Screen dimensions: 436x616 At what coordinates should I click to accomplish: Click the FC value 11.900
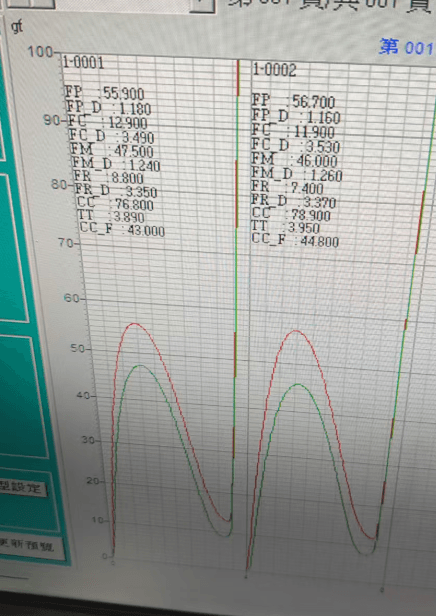(x=314, y=132)
